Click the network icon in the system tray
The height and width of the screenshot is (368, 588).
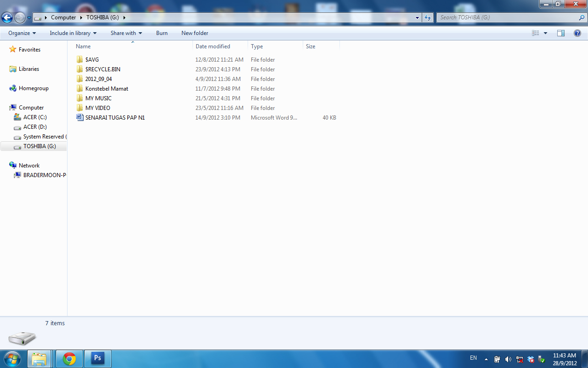pos(519,359)
